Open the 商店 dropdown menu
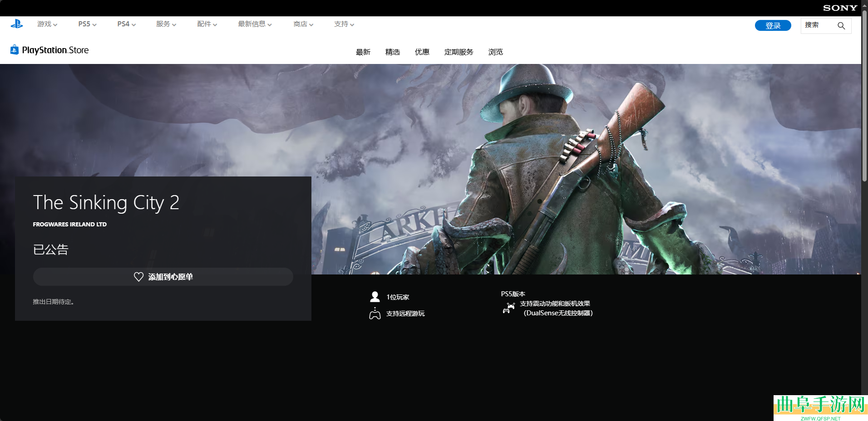 303,24
